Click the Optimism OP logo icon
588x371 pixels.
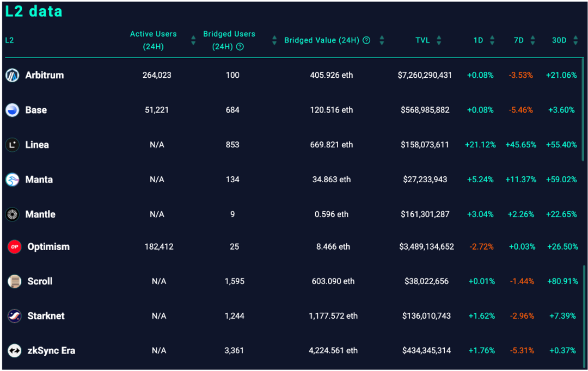pos(14,247)
